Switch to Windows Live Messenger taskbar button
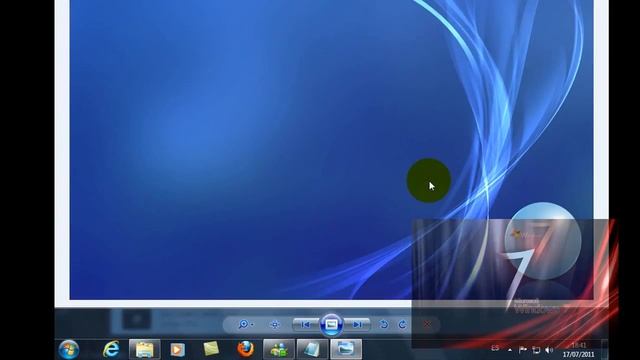The image size is (640, 360). [279, 349]
